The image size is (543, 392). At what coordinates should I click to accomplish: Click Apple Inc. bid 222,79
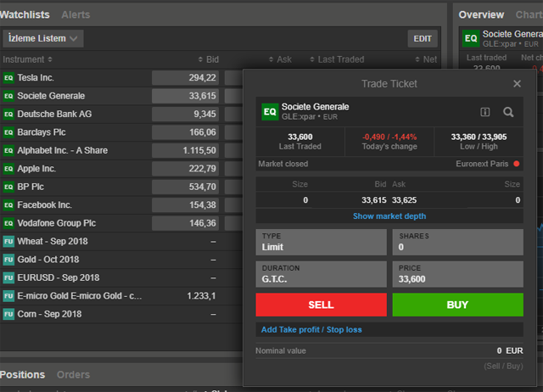(x=185, y=169)
